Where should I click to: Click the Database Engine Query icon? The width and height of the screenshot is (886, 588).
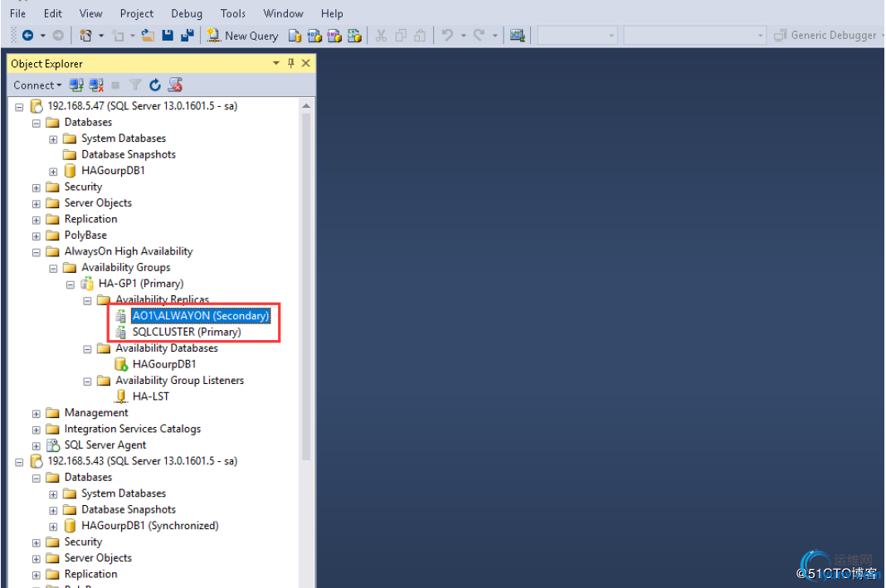click(295, 36)
